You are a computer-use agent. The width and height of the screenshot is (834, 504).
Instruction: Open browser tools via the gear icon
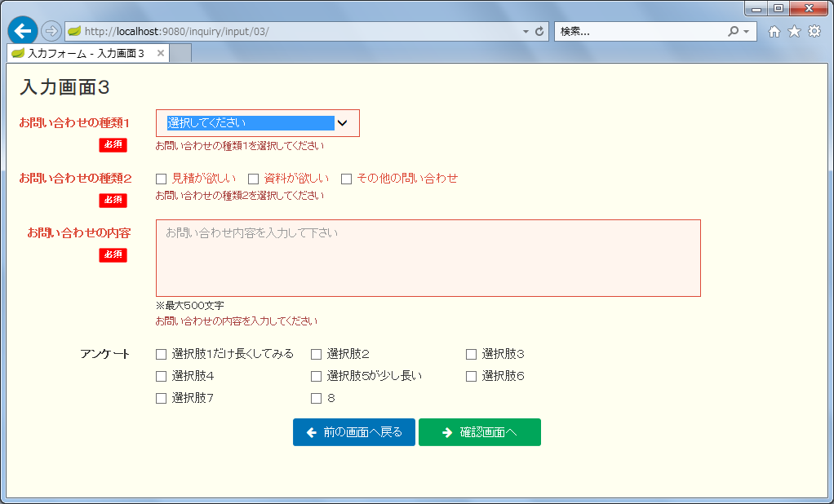(814, 31)
